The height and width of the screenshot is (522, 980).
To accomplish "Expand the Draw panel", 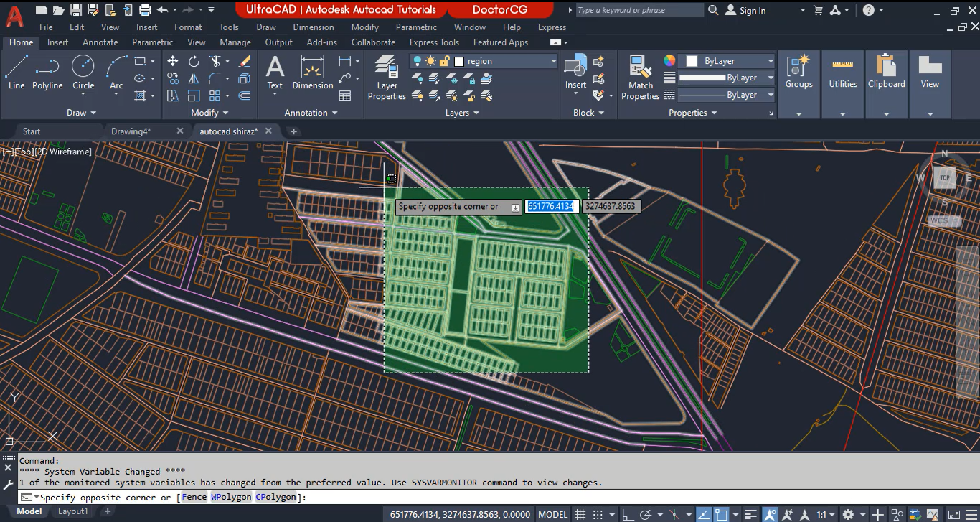I will pyautogui.click(x=82, y=113).
